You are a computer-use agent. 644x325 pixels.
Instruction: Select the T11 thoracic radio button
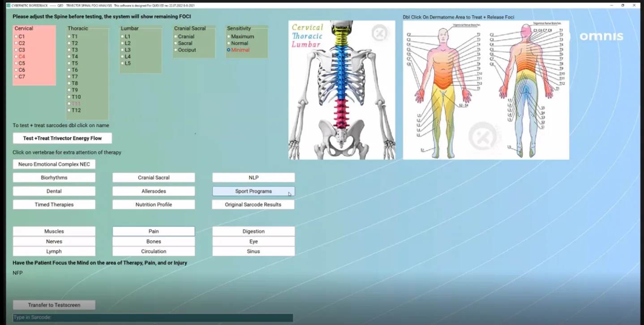point(69,103)
